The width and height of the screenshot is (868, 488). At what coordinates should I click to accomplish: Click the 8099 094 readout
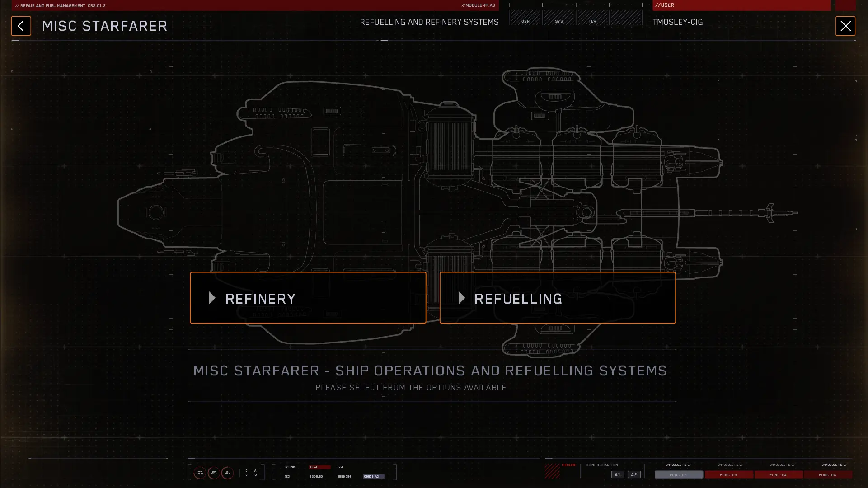[344, 476]
